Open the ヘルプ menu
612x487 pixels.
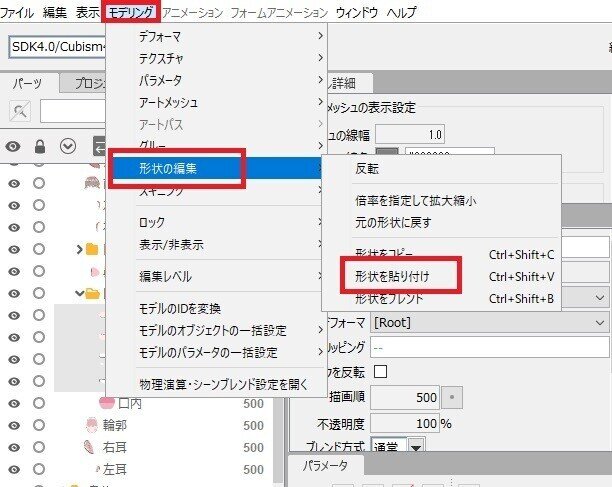click(x=401, y=12)
